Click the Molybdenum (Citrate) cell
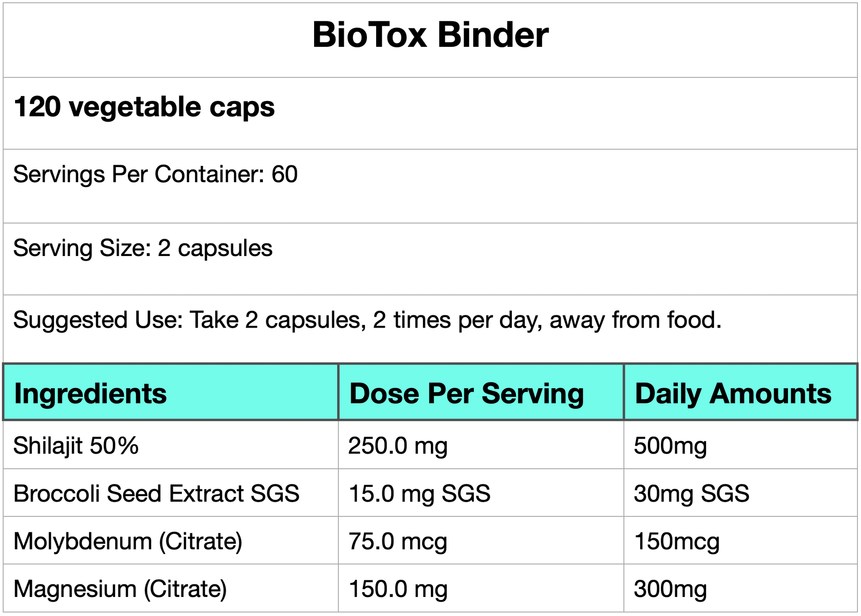 [x=128, y=541]
